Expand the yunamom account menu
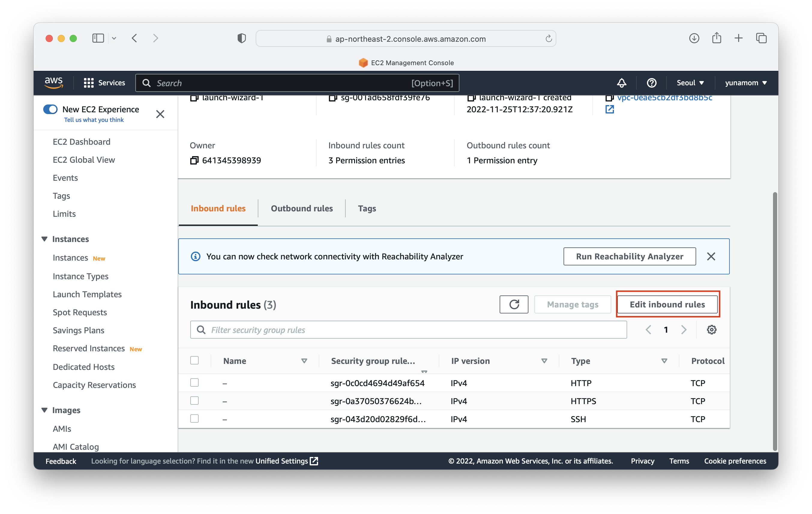Screen dimensions: 812x514 746,83
